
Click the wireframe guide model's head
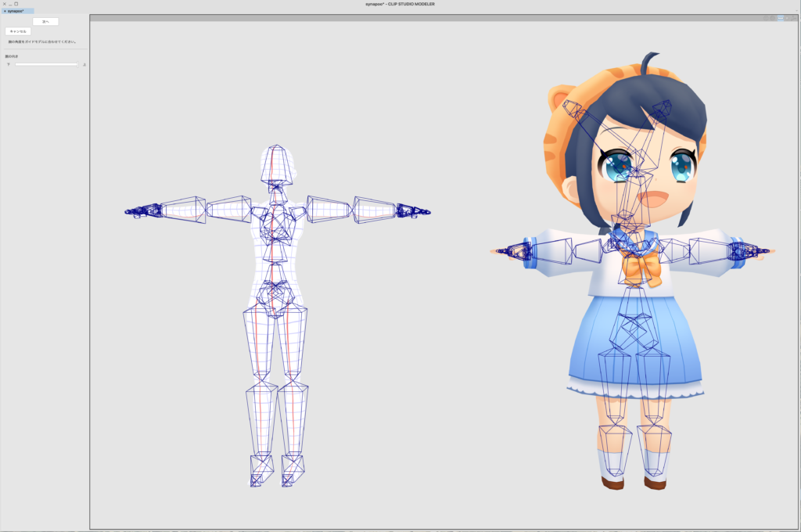(277, 164)
